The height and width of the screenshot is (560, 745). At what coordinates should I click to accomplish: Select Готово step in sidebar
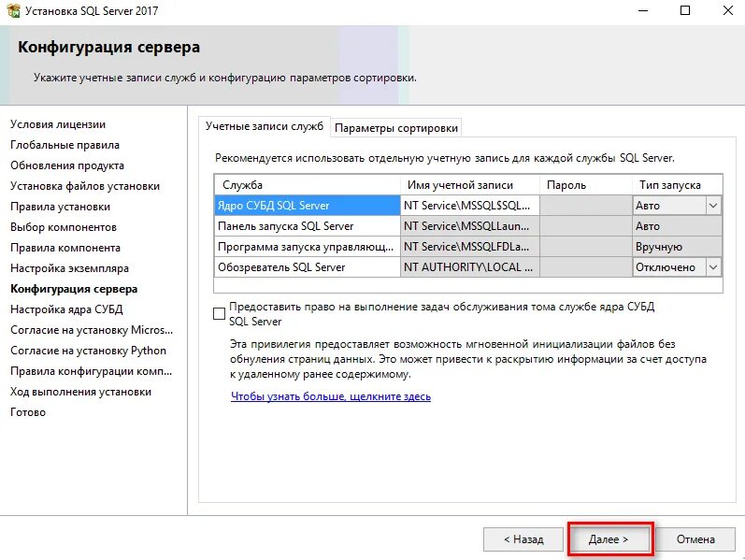pos(27,412)
